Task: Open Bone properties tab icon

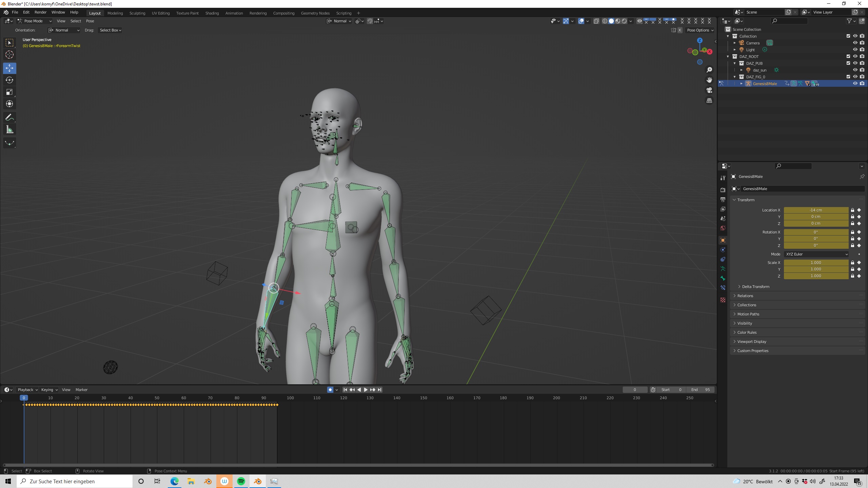Action: point(723,278)
